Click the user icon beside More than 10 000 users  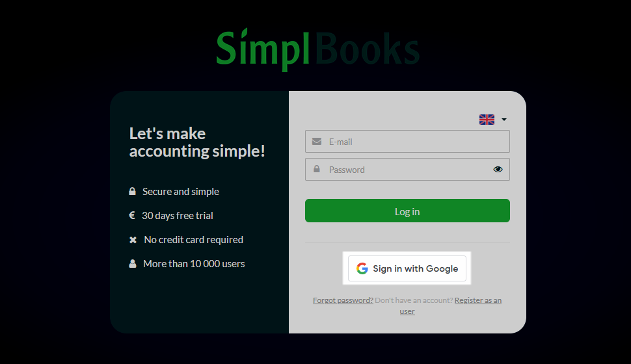tap(133, 263)
